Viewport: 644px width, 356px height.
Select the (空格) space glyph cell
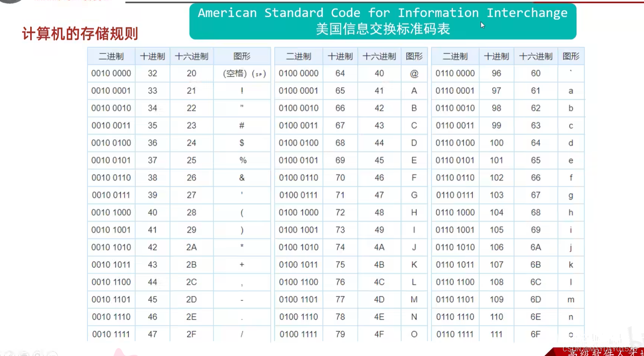coord(242,74)
